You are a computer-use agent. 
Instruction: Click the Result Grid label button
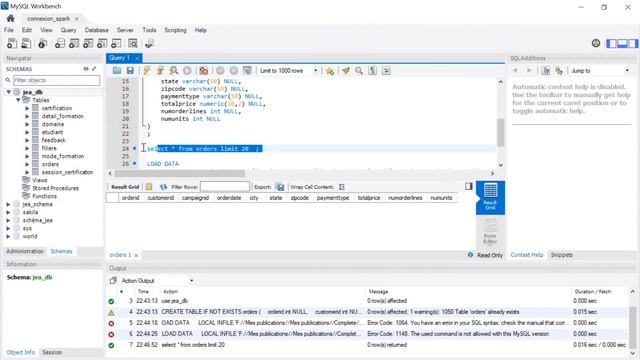(x=125, y=187)
